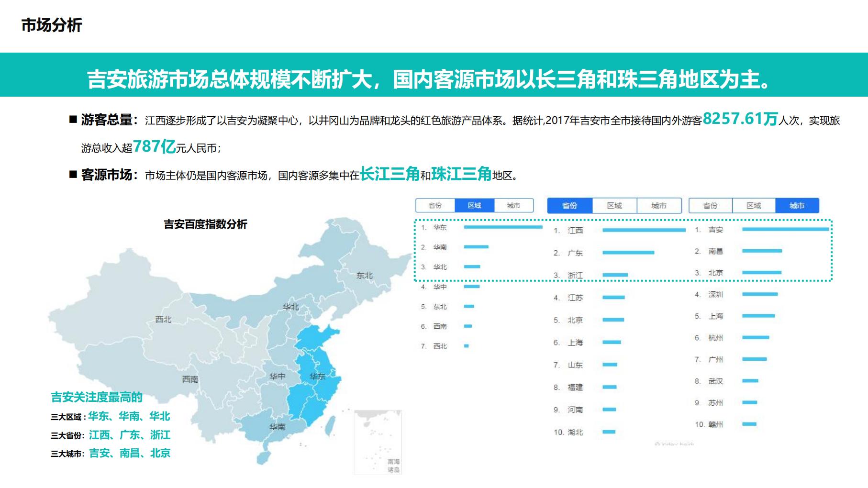Click 4. 深圳 in city ranking
This screenshot has height=488, width=868.
pyautogui.click(x=709, y=294)
